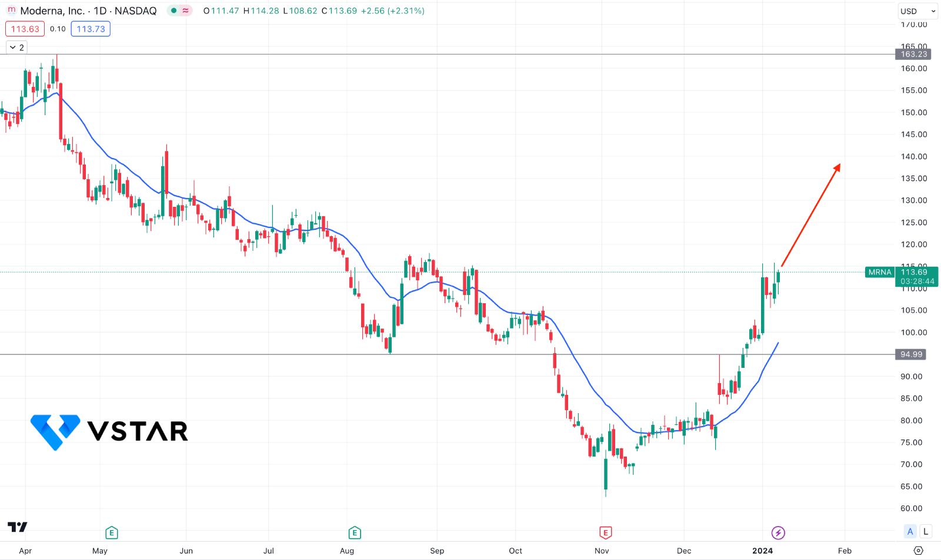Click the green market status dot

pyautogui.click(x=173, y=11)
